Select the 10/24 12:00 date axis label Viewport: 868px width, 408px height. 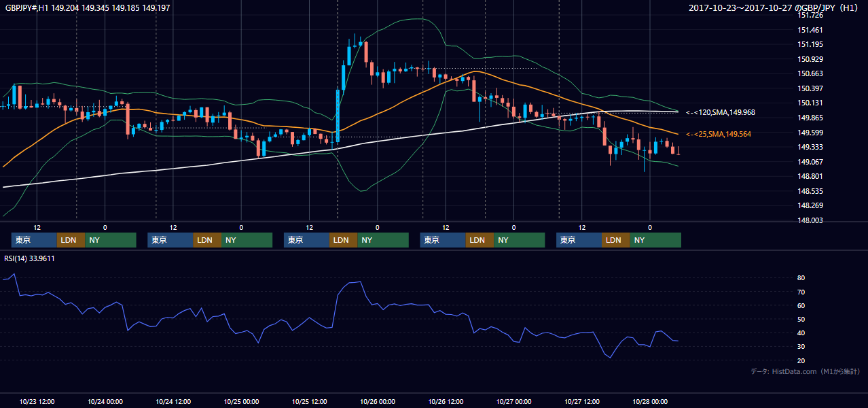(x=173, y=401)
